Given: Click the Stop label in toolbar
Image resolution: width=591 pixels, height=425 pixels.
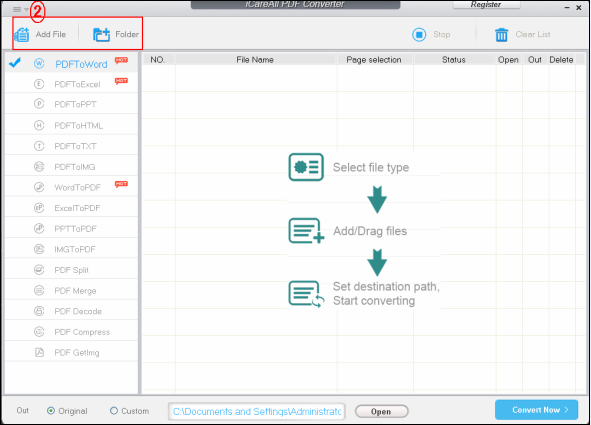Looking at the screenshot, I should [x=441, y=34].
